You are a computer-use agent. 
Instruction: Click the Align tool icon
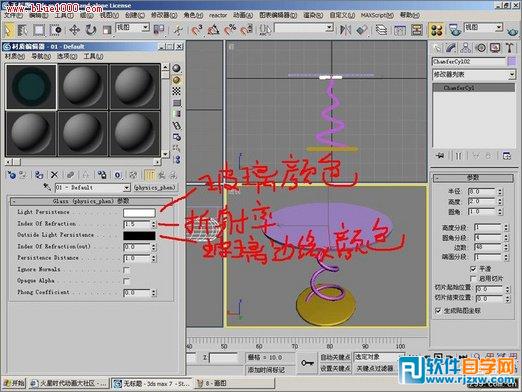[x=362, y=30]
